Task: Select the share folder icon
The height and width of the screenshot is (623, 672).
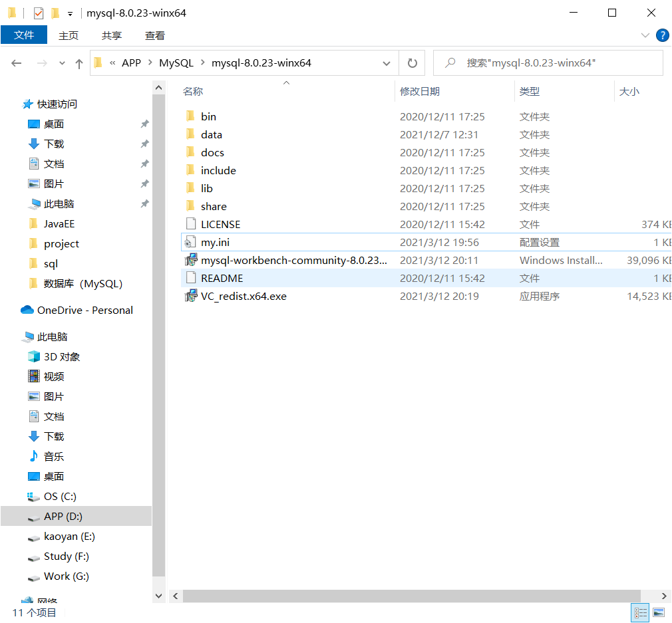Action: tap(190, 206)
